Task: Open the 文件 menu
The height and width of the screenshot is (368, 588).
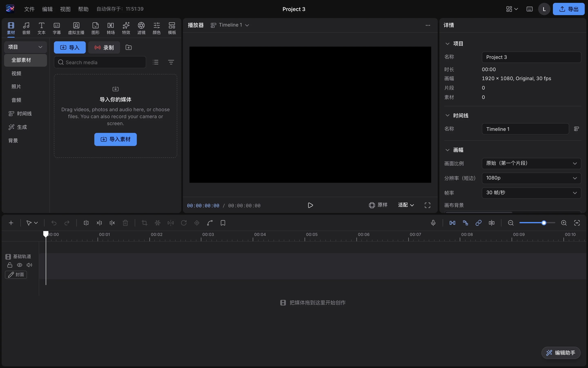Action: tap(29, 9)
